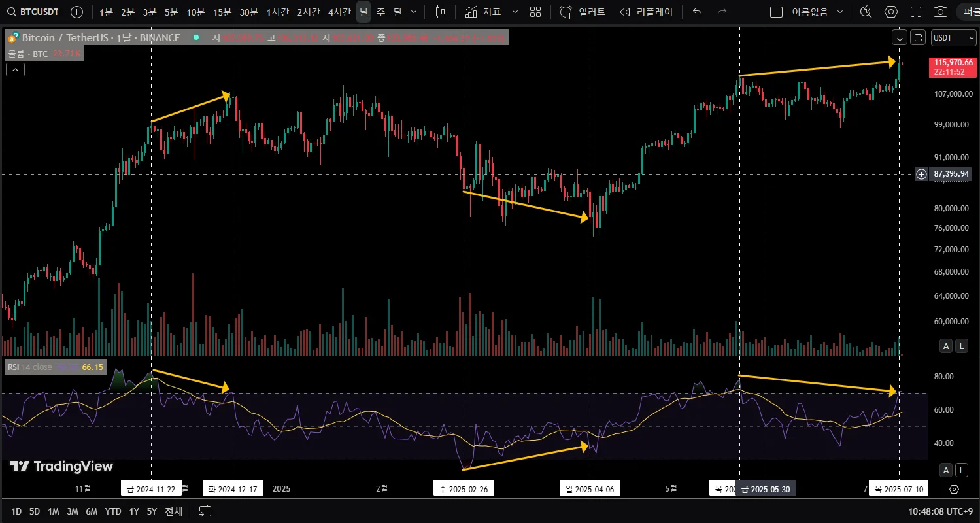Screen dimensions: 980x523
Task: Open the BTCUSDT symbol search
Action: [x=33, y=12]
